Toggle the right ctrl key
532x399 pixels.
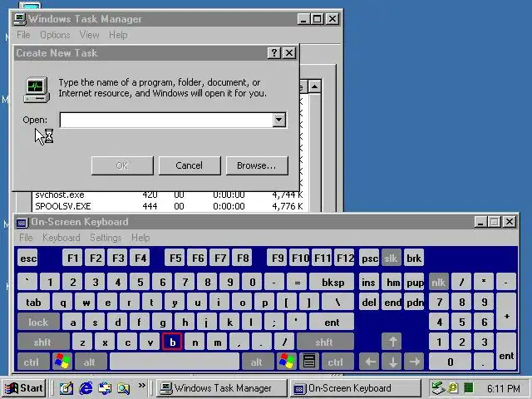[337, 362]
